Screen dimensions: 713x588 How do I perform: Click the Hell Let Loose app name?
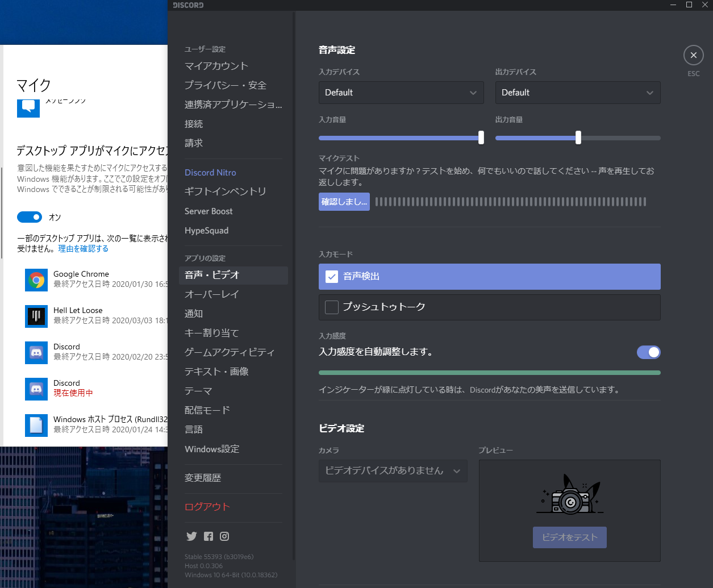pyautogui.click(x=78, y=310)
